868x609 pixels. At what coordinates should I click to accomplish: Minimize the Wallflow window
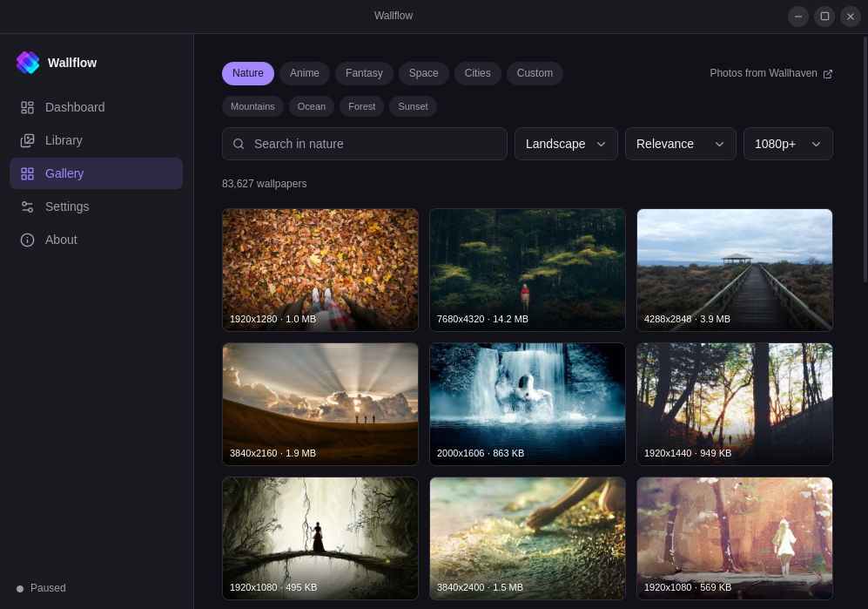click(798, 16)
